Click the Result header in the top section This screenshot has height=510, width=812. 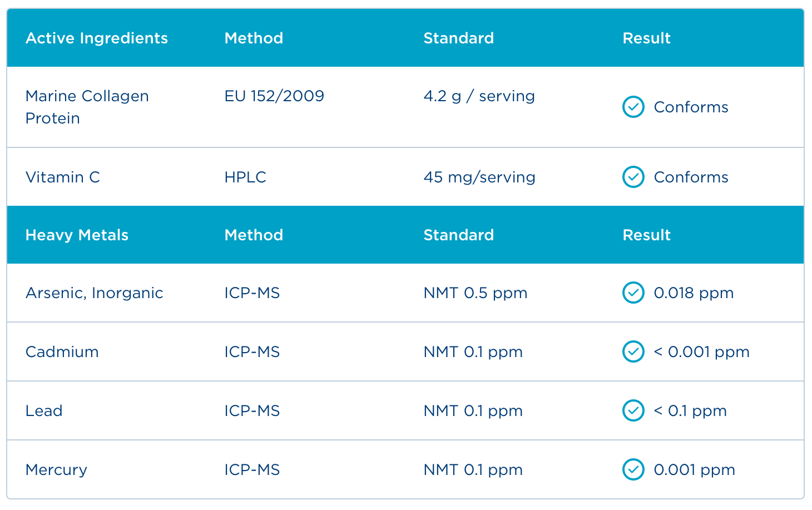[646, 38]
